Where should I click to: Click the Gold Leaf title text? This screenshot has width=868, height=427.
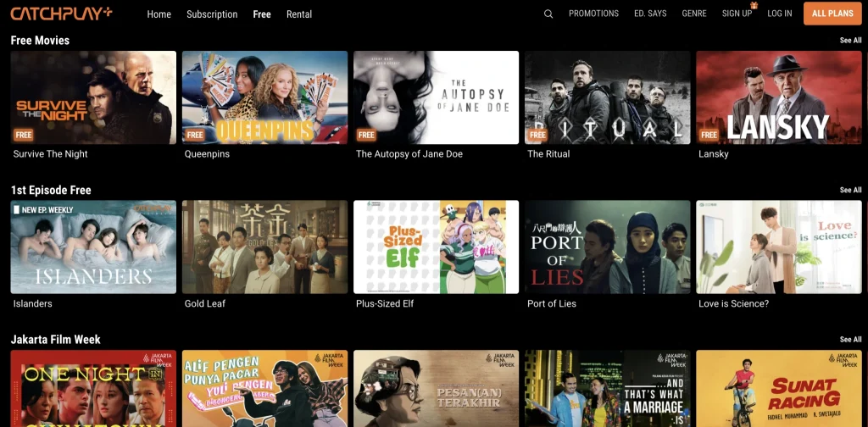tap(205, 303)
